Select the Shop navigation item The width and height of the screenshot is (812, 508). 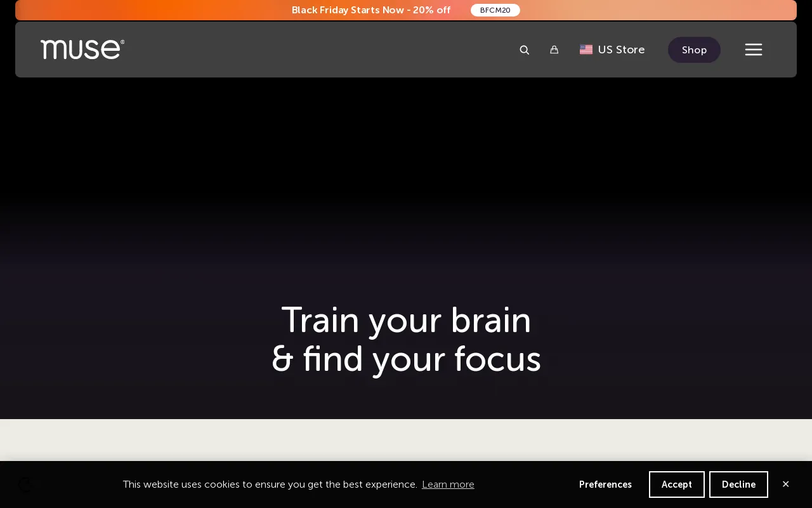click(x=694, y=50)
